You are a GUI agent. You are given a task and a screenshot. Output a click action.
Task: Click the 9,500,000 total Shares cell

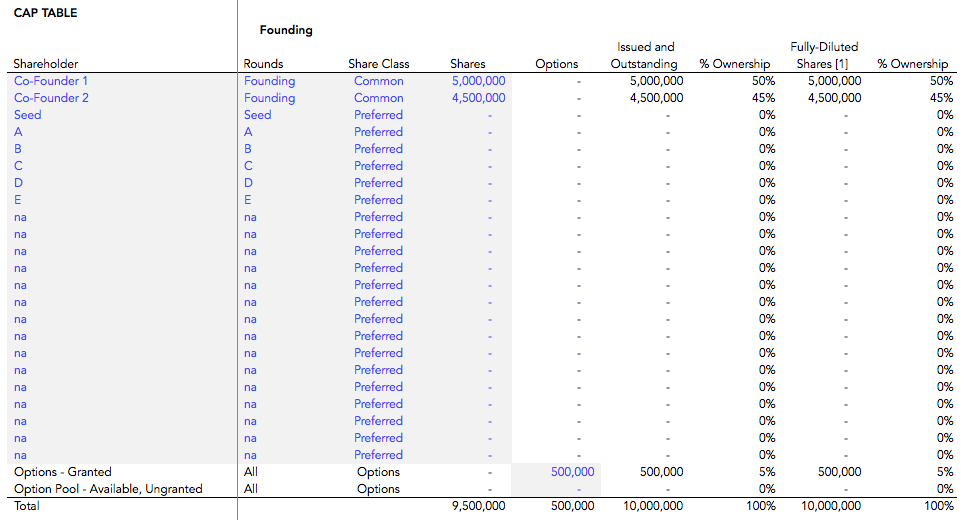tap(478, 506)
